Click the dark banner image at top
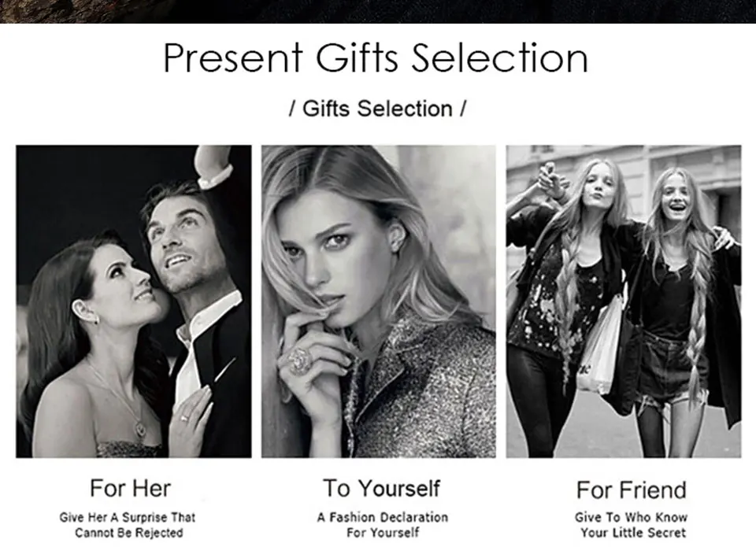Viewport: 756px width, 547px height. [378, 11]
